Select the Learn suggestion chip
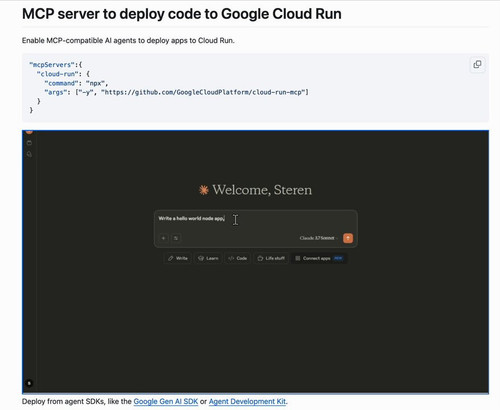Viewport: 500px width, 410px height. 208,258
